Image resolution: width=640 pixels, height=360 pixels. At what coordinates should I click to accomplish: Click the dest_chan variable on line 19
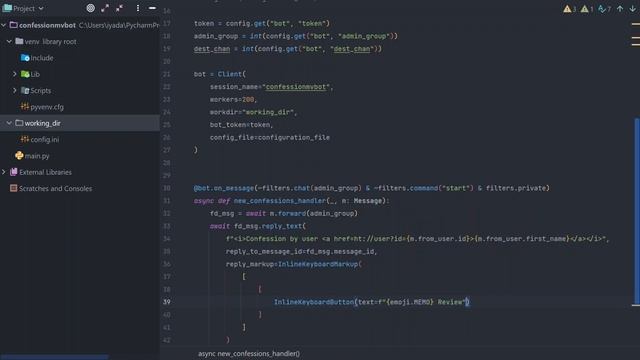[x=212, y=49]
